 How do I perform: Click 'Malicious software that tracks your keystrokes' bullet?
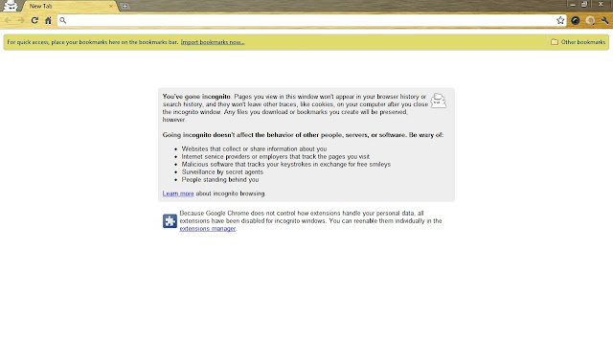[286, 164]
